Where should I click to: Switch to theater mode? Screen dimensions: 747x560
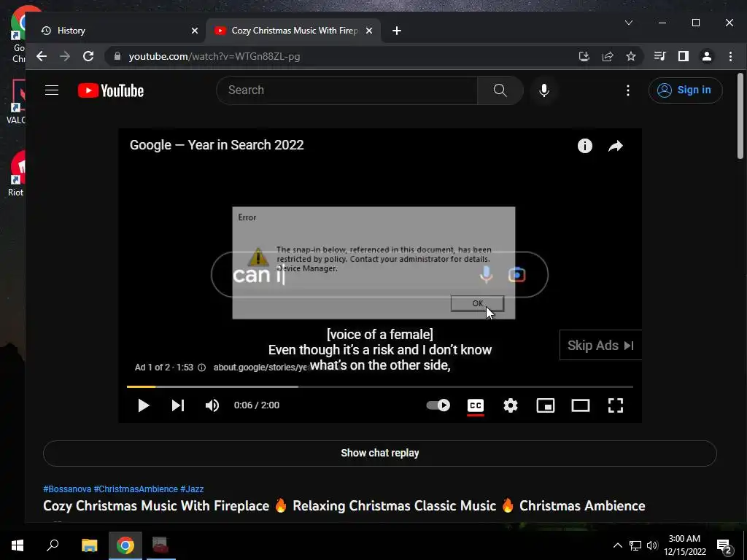[581, 405]
